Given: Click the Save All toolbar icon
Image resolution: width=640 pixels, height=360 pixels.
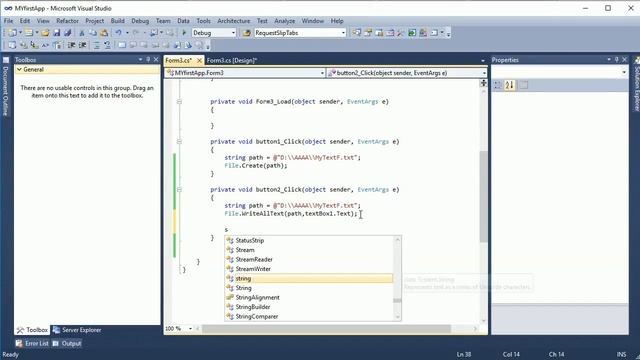Looking at the screenshot, I should tap(68, 33).
